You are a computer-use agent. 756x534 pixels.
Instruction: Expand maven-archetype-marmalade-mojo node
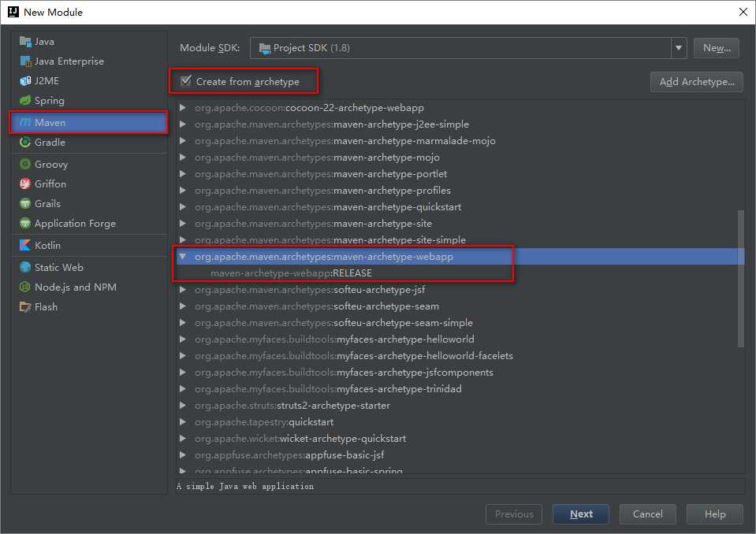pyautogui.click(x=183, y=141)
